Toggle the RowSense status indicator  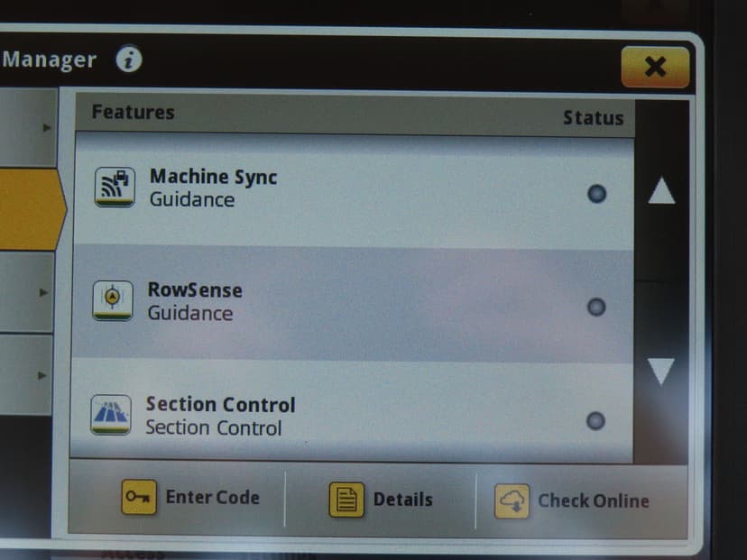point(595,307)
